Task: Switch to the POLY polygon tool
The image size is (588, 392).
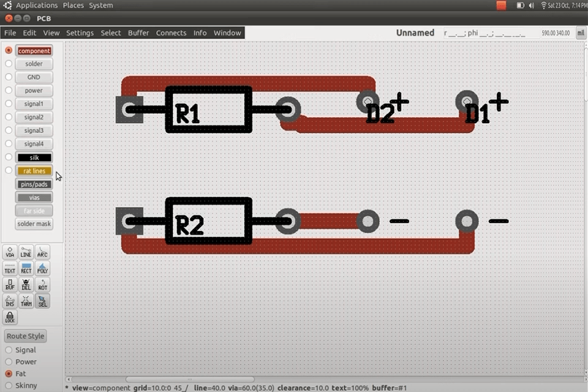Action: point(42,268)
